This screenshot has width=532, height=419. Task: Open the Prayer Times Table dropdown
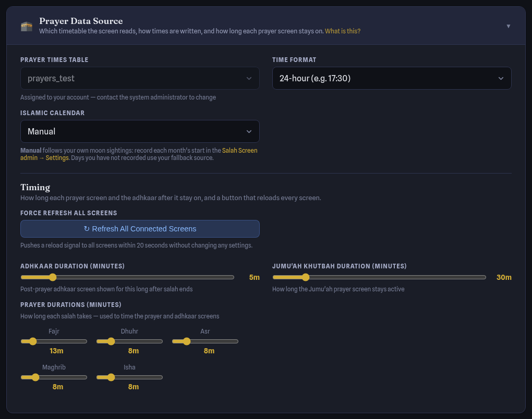click(x=140, y=78)
